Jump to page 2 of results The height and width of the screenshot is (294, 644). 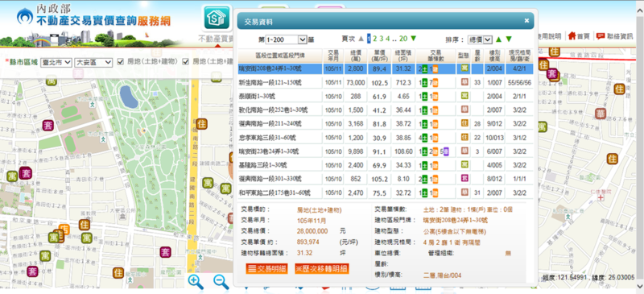(374, 39)
